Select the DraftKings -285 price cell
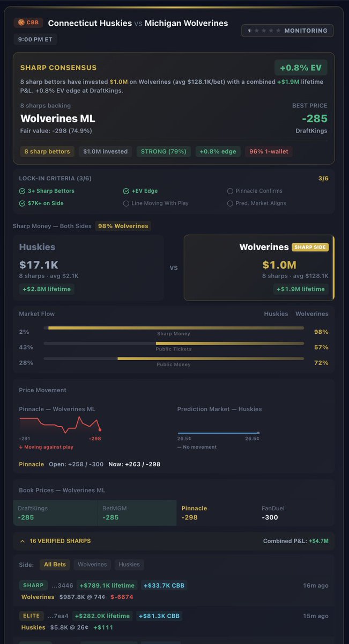 tap(55, 513)
